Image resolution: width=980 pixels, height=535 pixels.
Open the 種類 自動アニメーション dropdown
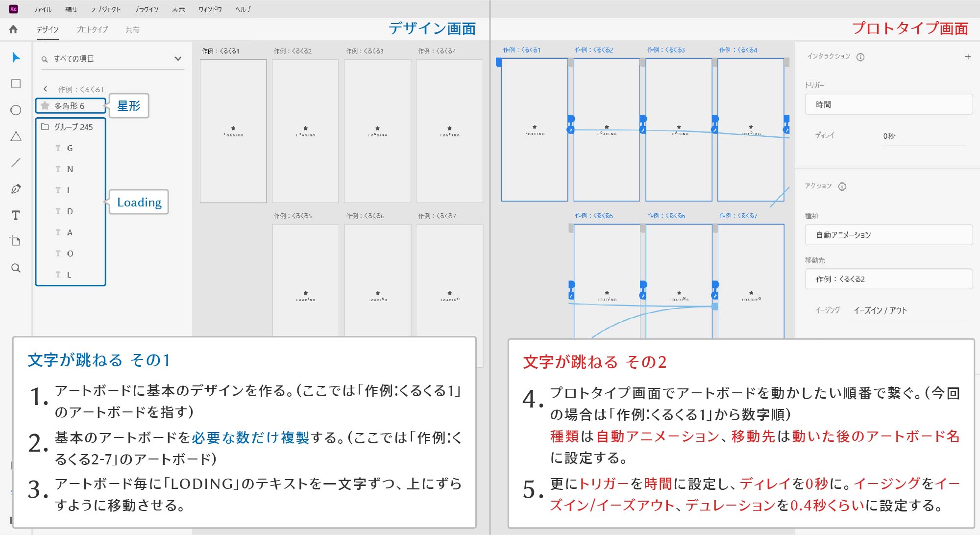(x=888, y=235)
